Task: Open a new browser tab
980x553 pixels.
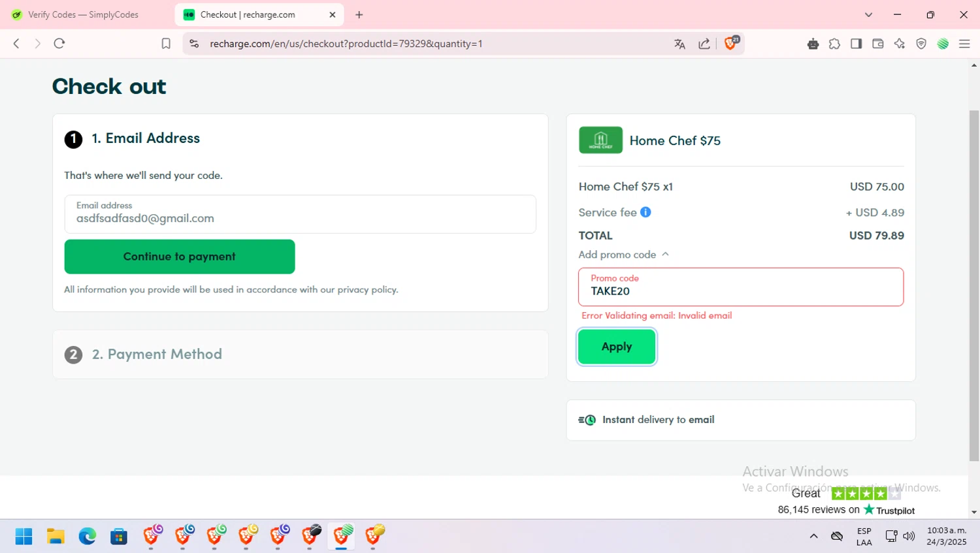Action: [359, 14]
